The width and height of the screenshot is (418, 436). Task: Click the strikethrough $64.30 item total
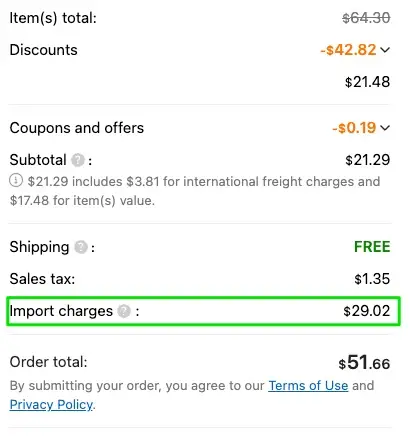point(366,18)
